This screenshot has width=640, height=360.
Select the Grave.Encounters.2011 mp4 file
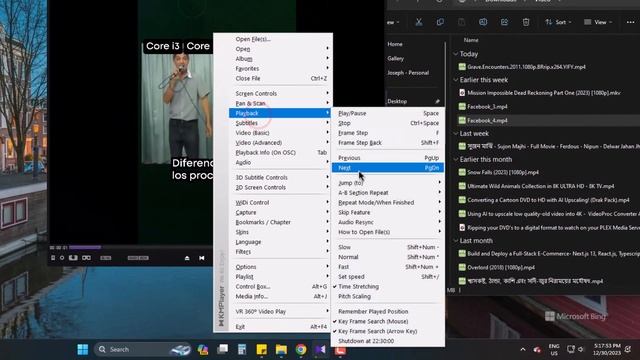(x=526, y=67)
